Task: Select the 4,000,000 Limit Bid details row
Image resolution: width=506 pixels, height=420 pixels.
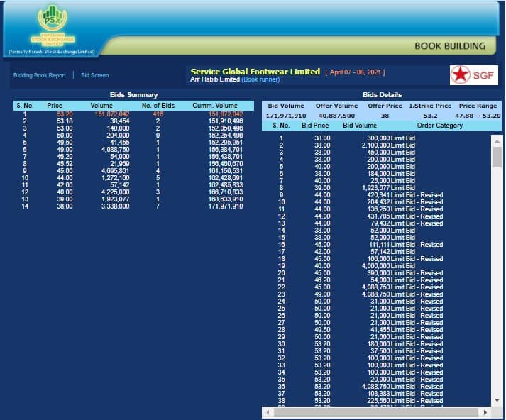Action: pos(383,266)
